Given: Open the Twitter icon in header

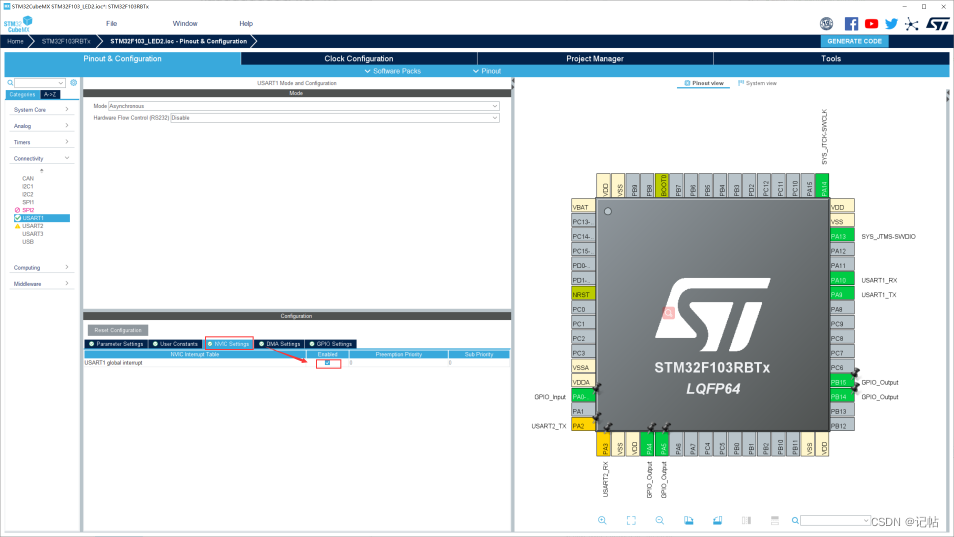Looking at the screenshot, I should pos(891,23).
